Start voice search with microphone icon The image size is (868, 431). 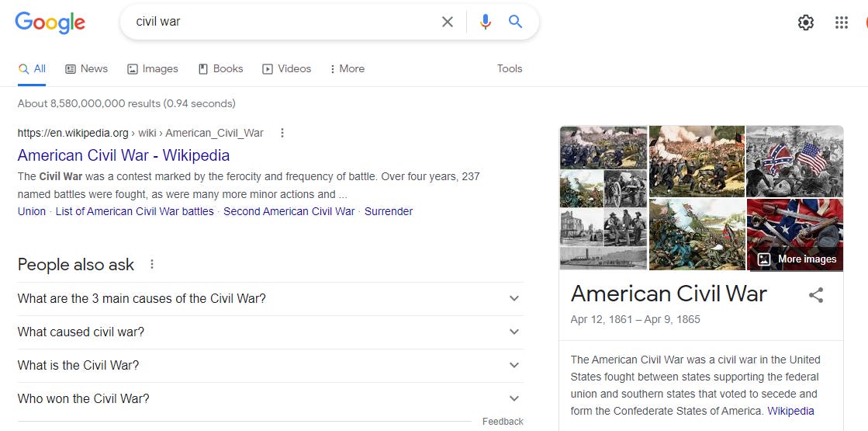click(486, 22)
